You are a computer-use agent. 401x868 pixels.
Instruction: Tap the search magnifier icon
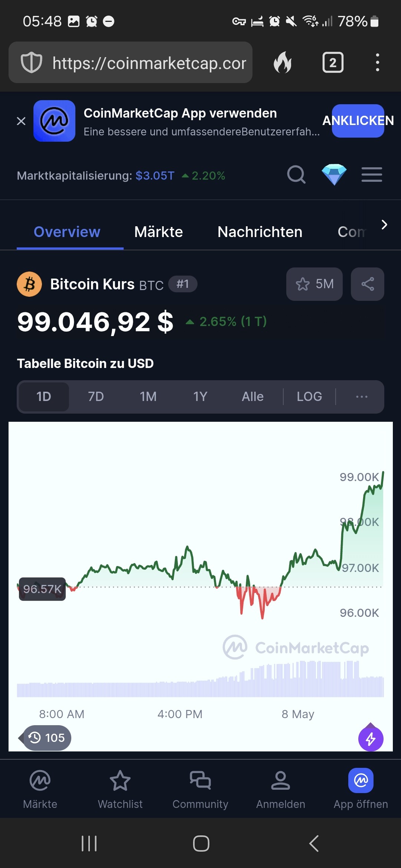pyautogui.click(x=296, y=175)
